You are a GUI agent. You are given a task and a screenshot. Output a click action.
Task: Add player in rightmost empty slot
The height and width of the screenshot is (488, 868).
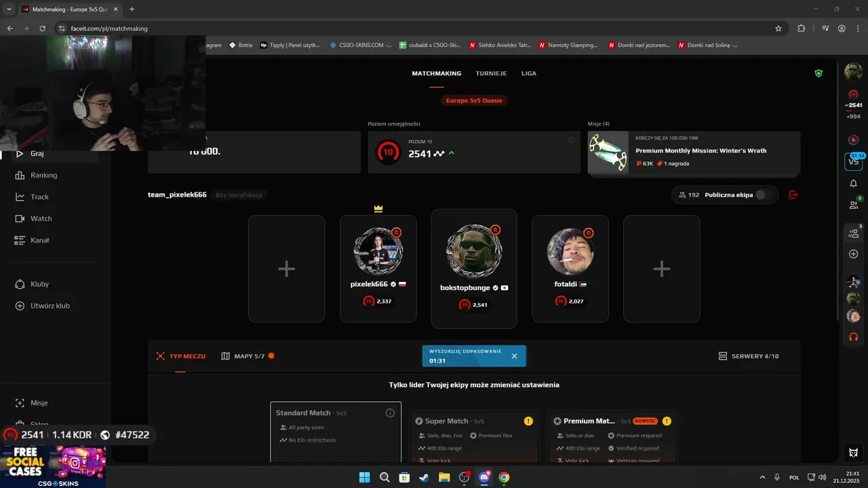click(662, 269)
